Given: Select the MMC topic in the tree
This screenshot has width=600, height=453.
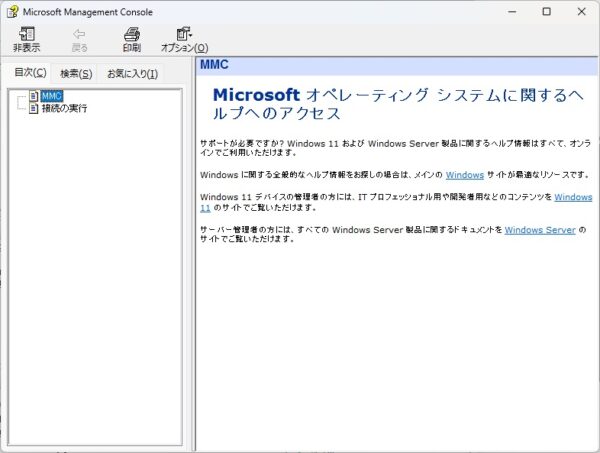Looking at the screenshot, I should tap(52, 96).
